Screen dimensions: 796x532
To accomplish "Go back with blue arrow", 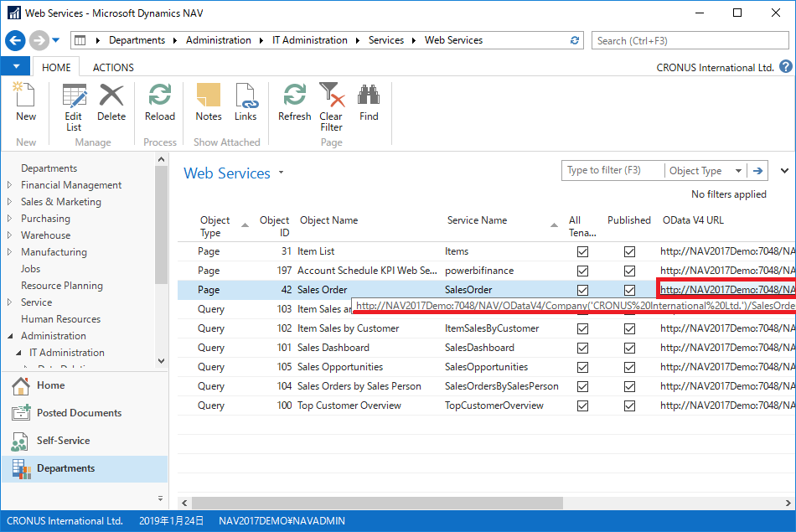I will [15, 40].
